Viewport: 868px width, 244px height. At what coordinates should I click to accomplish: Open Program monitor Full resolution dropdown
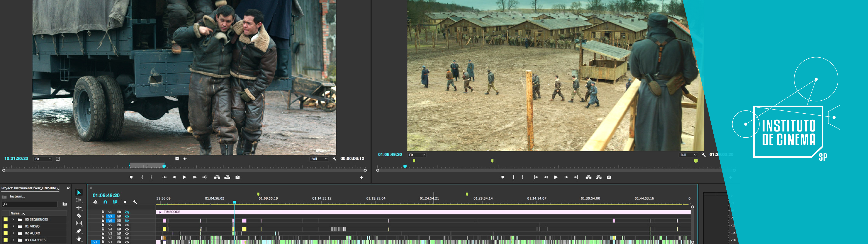(688, 155)
